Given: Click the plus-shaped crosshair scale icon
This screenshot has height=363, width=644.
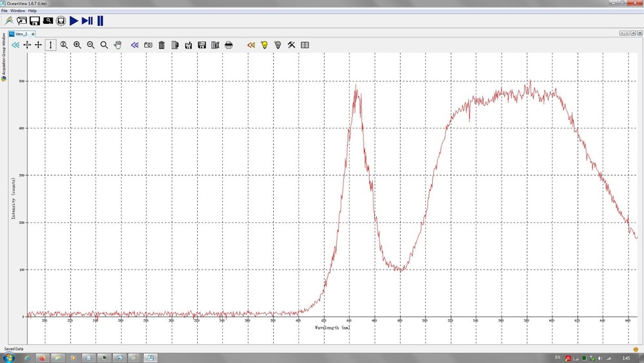Looking at the screenshot, I should coord(38,44).
